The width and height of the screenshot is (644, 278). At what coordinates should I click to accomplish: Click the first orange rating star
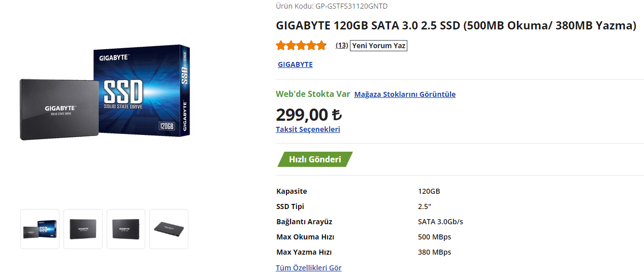(x=281, y=46)
